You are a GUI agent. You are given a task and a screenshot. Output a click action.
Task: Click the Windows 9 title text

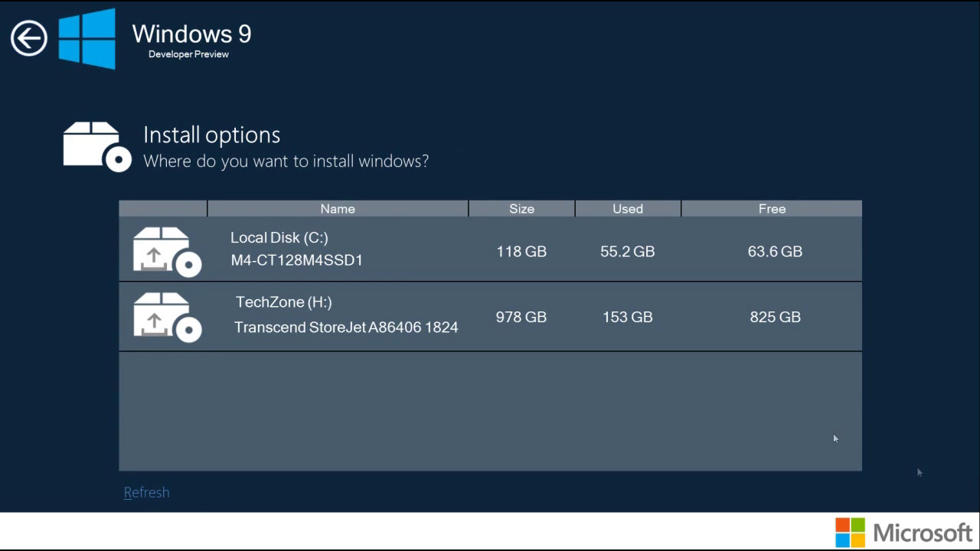pyautogui.click(x=191, y=34)
